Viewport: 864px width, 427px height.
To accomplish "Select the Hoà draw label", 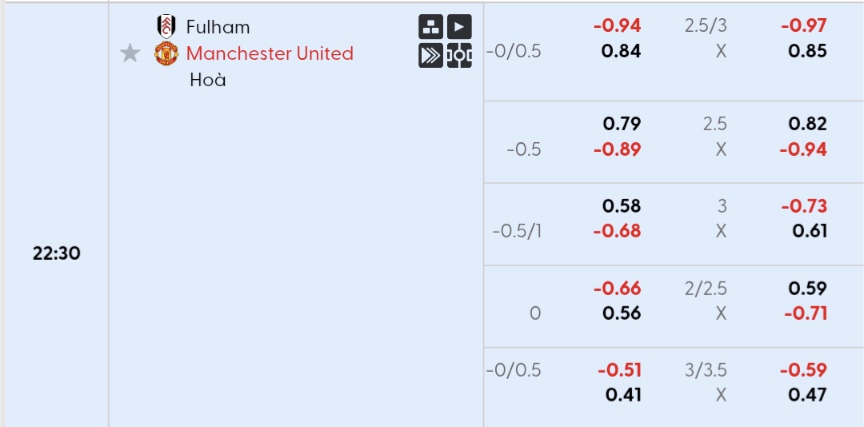I will pos(208,80).
